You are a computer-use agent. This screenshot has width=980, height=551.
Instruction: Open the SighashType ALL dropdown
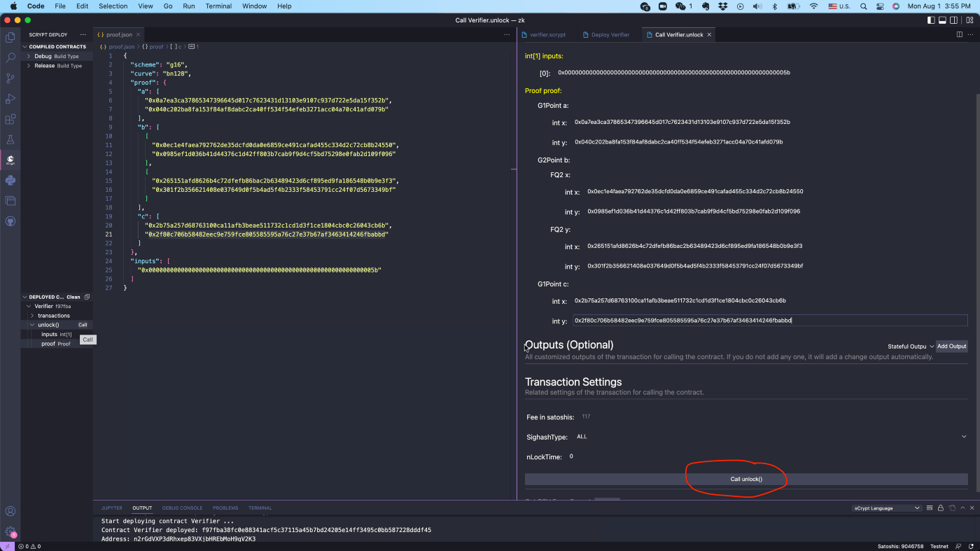click(771, 437)
